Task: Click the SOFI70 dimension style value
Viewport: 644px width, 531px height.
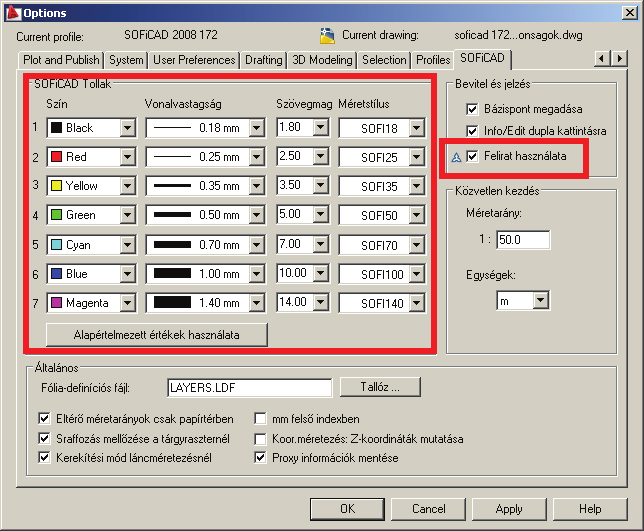Action: tap(379, 246)
